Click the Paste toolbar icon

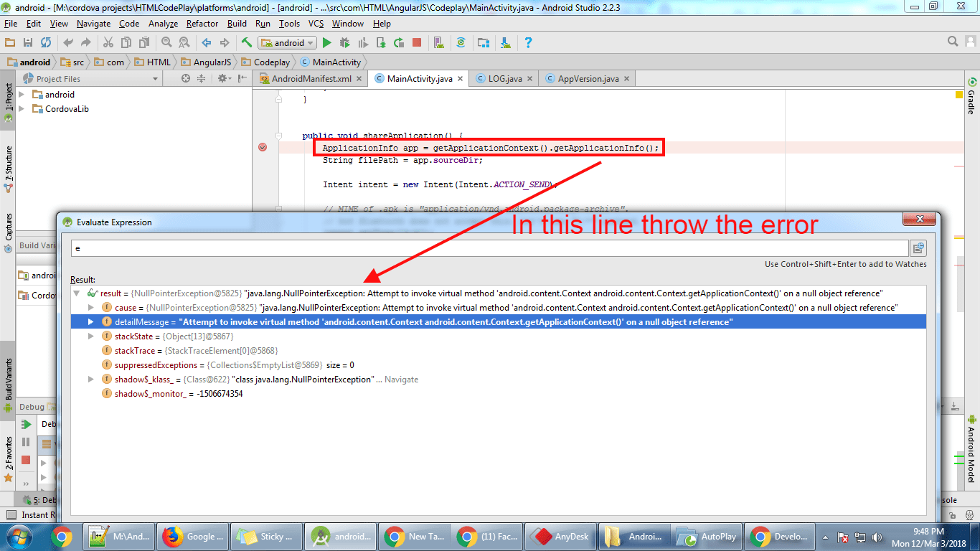pyautogui.click(x=143, y=42)
